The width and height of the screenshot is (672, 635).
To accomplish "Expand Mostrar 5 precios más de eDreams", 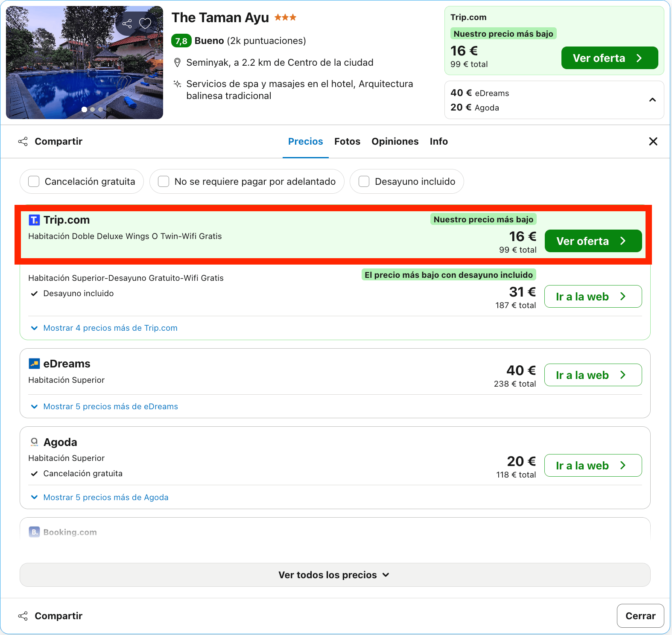I will [x=111, y=406].
